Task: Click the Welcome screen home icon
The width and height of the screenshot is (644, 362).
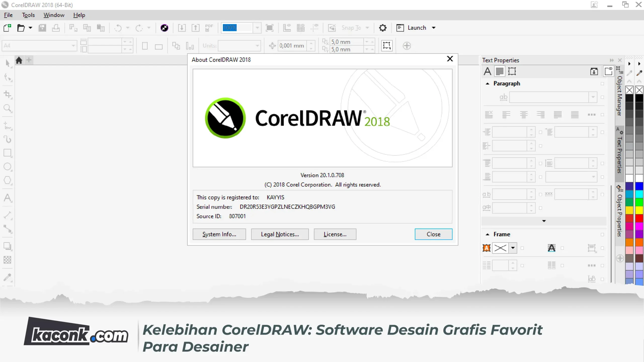Action: click(19, 60)
